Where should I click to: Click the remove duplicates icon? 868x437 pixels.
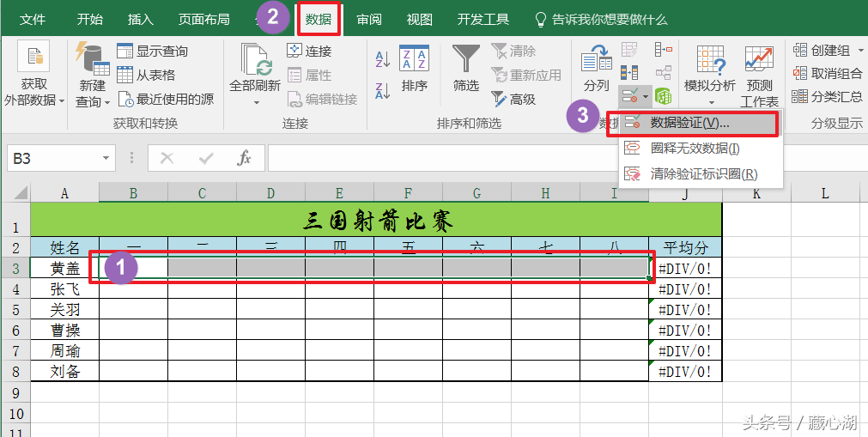click(x=628, y=73)
